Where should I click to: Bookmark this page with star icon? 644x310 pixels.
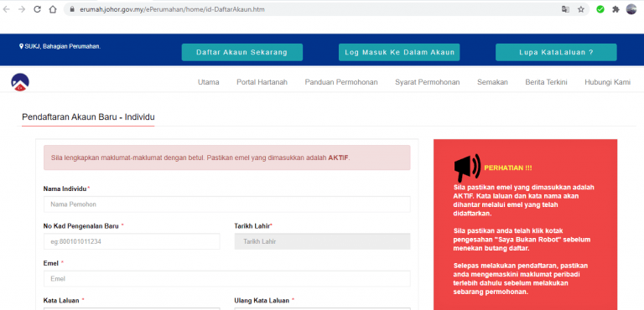coord(581,9)
